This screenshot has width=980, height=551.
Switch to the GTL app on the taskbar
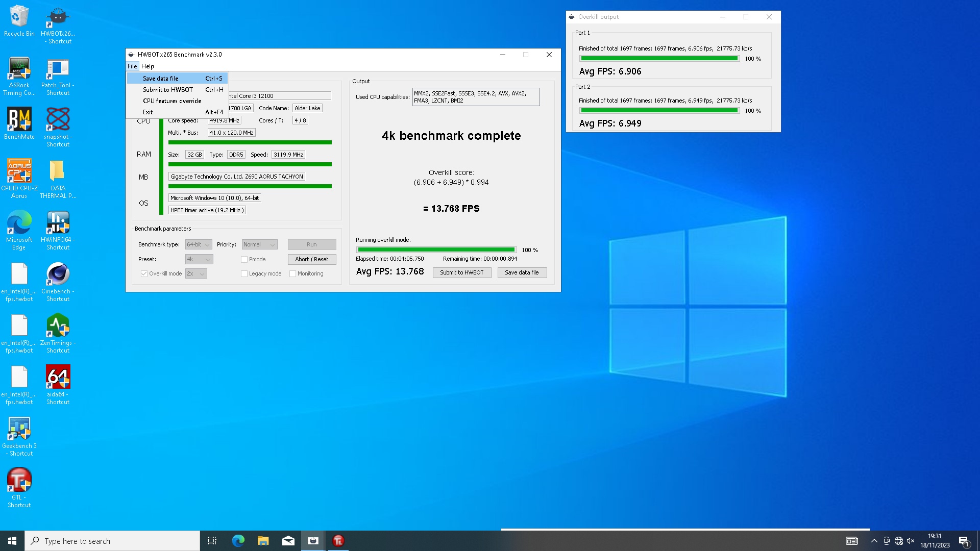click(338, 541)
